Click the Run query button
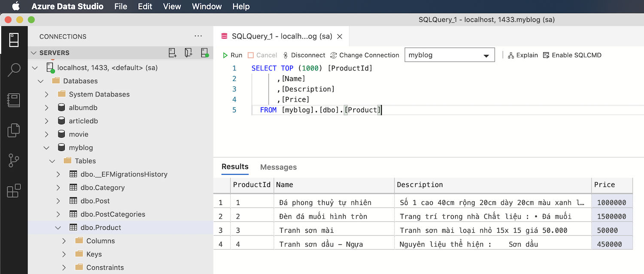This screenshot has height=274, width=644. click(x=232, y=55)
